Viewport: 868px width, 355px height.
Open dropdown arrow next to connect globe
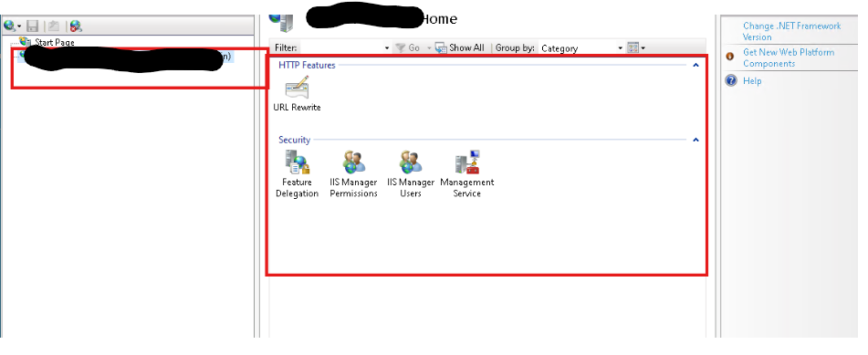click(19, 26)
